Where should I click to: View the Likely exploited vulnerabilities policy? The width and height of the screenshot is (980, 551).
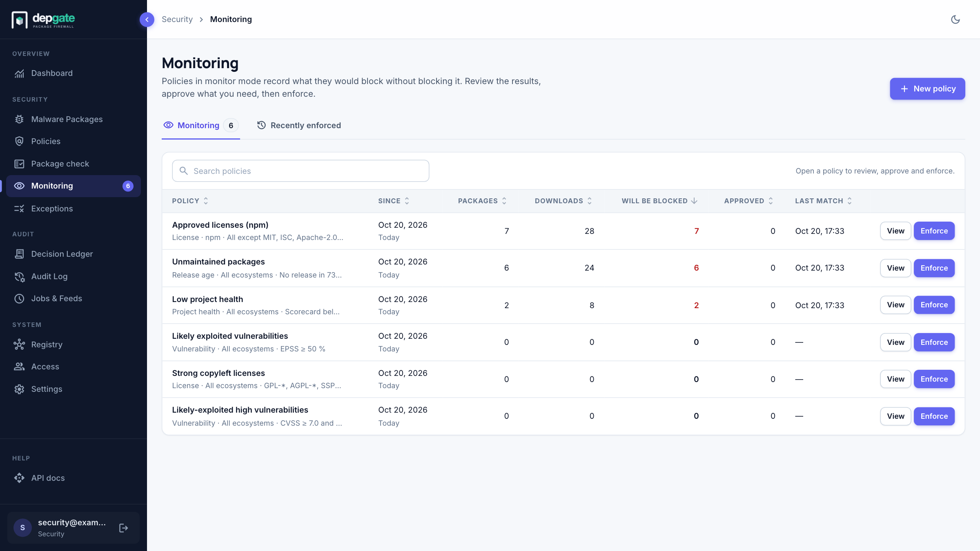tap(895, 342)
